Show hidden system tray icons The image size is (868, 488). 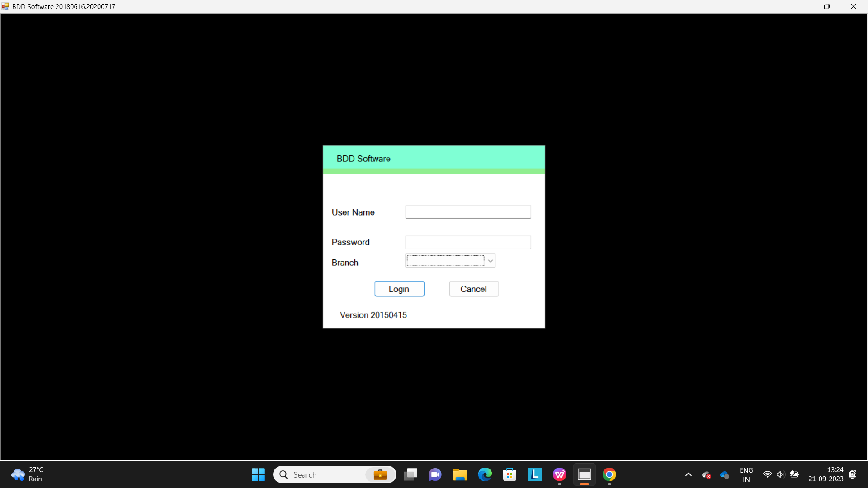click(x=689, y=474)
